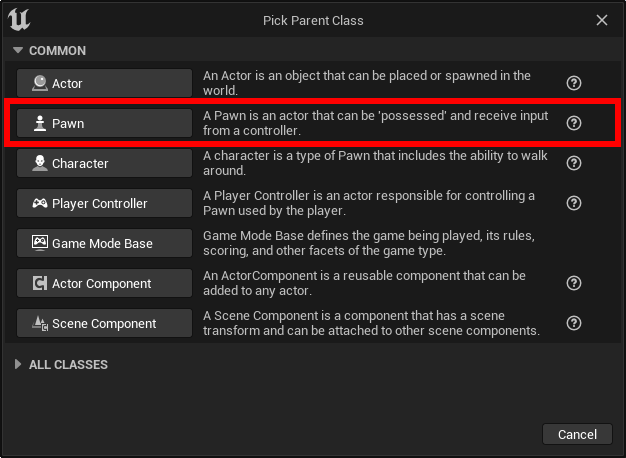Open help for Scene Component class

point(574,323)
